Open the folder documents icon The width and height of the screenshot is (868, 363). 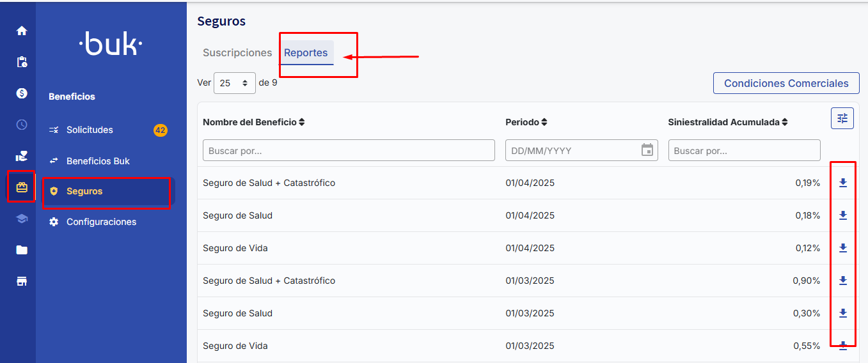[x=22, y=250]
